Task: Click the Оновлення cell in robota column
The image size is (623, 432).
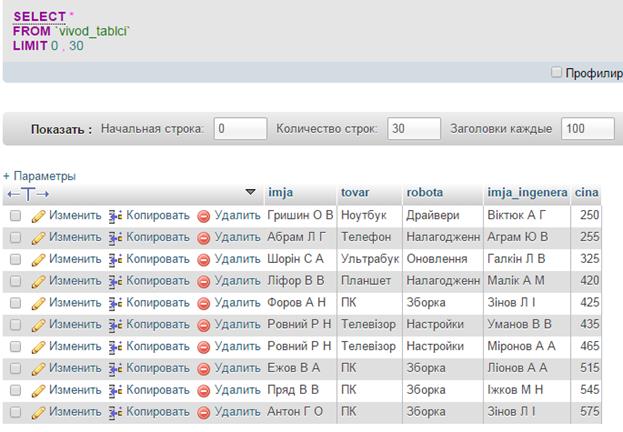Action: pos(437,259)
